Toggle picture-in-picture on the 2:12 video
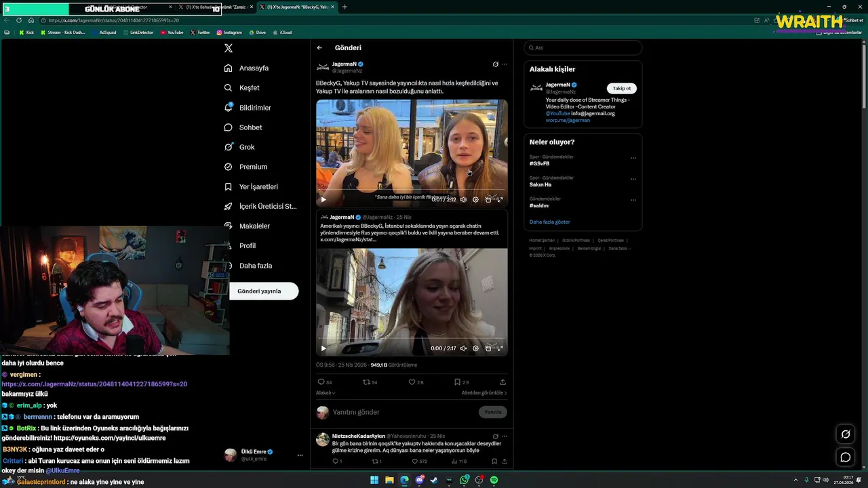This screenshot has height=488, width=868. click(488, 199)
